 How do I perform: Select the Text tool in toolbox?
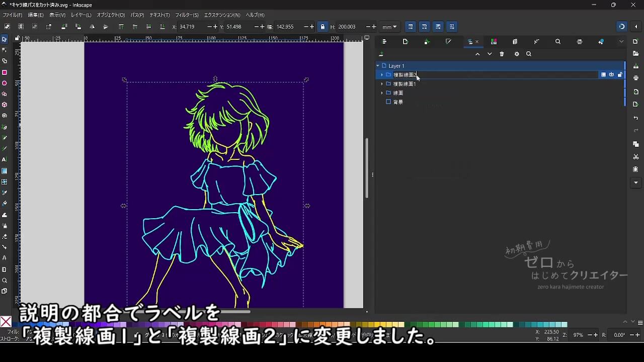pyautogui.click(x=5, y=159)
